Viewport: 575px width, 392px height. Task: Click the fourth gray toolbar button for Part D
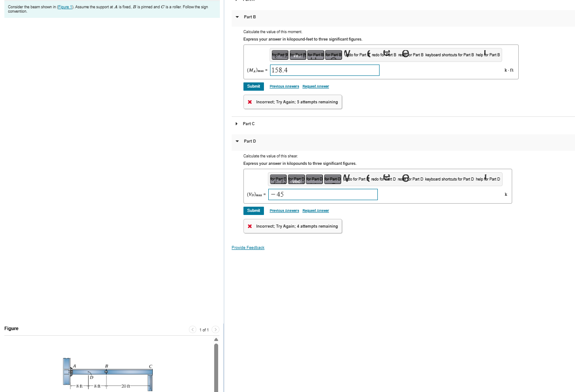332,180
